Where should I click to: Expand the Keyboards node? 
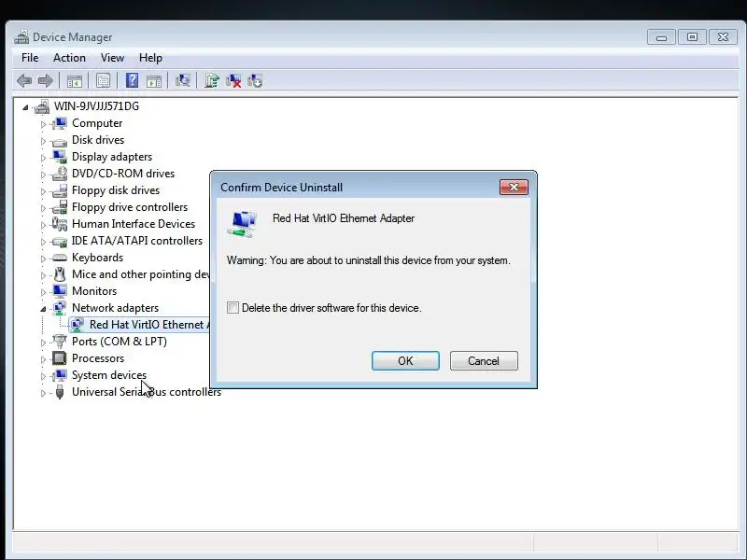pos(43,259)
